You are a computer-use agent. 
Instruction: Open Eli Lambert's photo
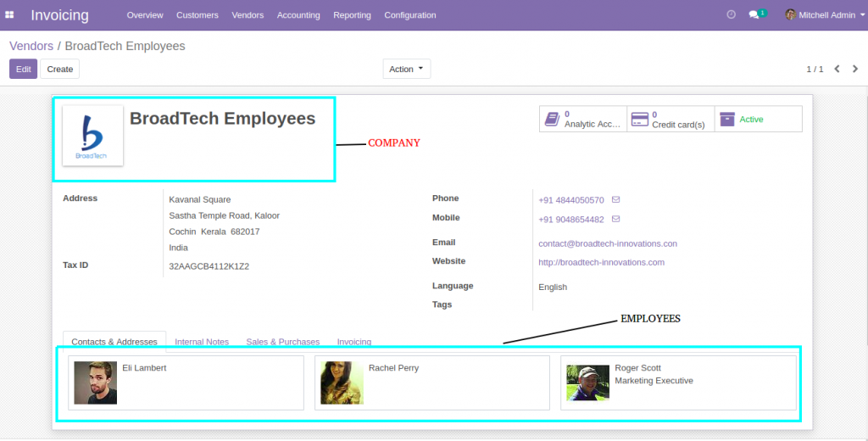(x=95, y=382)
